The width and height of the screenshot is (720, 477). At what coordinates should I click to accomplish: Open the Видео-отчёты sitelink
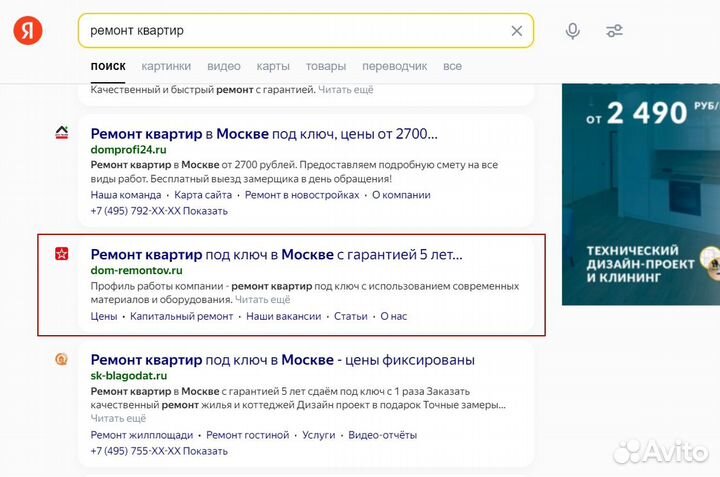[x=382, y=435]
